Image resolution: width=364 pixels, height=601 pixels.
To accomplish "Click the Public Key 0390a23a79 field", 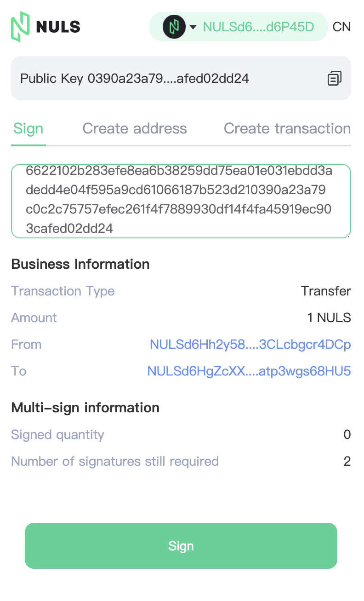I will click(181, 78).
